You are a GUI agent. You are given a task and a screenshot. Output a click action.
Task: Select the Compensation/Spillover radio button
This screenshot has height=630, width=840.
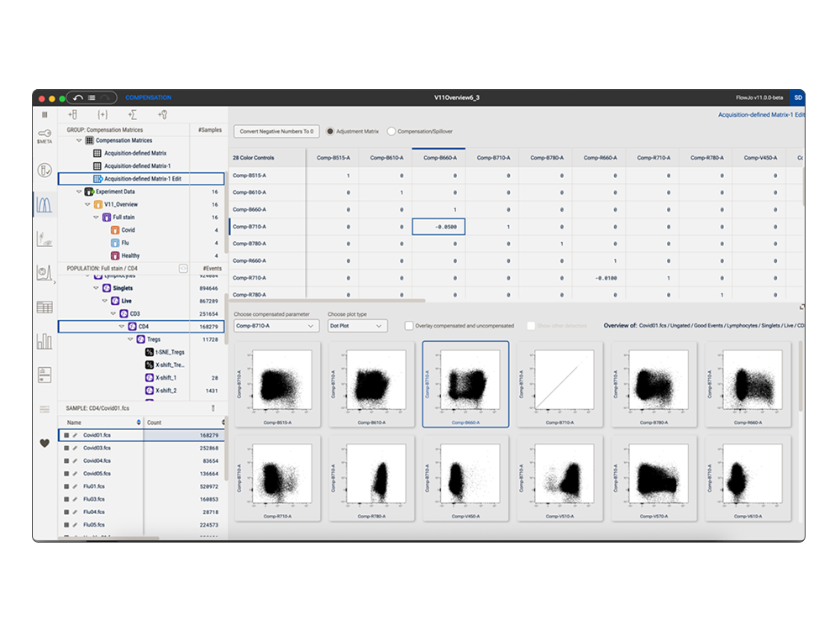[391, 131]
